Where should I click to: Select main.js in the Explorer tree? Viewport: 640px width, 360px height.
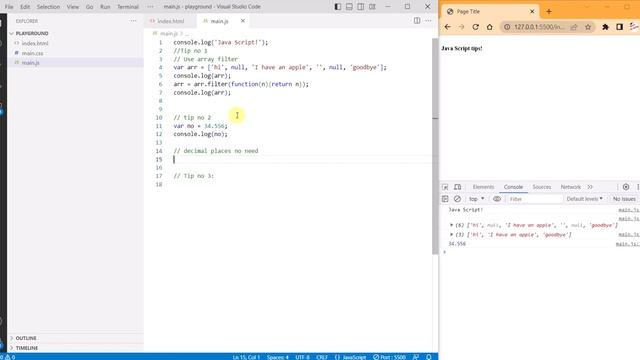tap(31, 63)
